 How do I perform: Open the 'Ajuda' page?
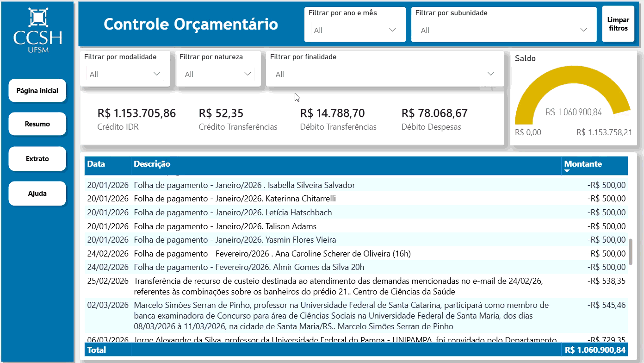37,193
